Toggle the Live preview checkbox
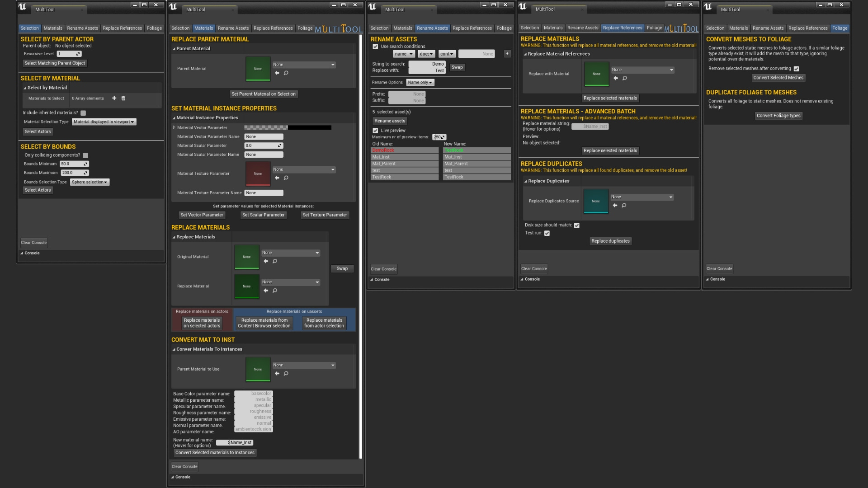The width and height of the screenshot is (868, 488). (375, 131)
